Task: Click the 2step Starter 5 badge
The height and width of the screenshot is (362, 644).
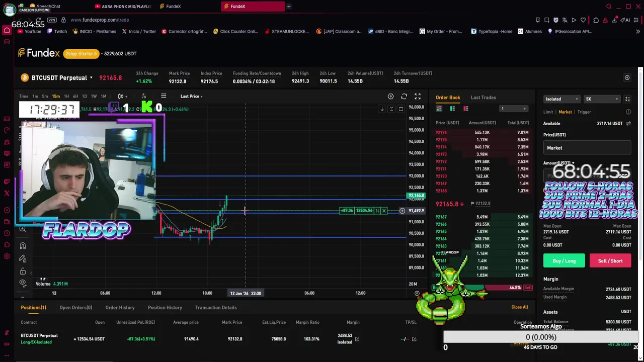Action: (x=80, y=53)
